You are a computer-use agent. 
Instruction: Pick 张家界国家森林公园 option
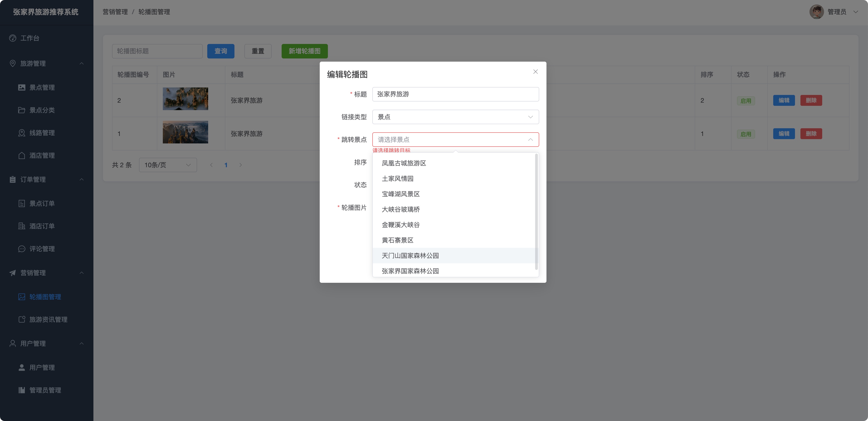[454, 271]
